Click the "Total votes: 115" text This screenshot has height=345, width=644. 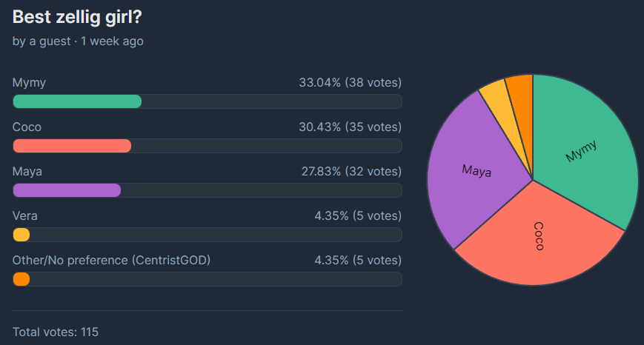click(56, 331)
